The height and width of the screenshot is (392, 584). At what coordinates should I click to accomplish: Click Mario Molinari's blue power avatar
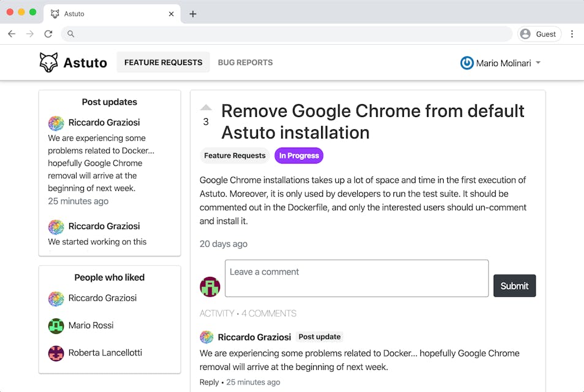(x=467, y=63)
